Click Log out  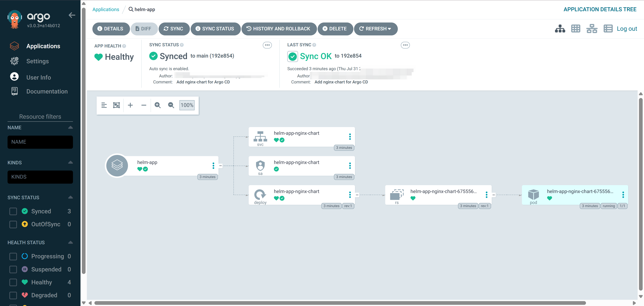tap(627, 29)
